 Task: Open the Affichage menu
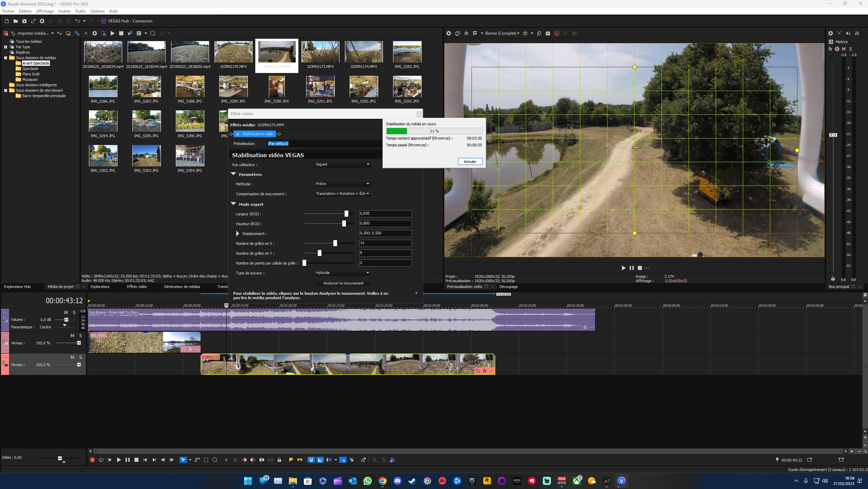tap(45, 11)
